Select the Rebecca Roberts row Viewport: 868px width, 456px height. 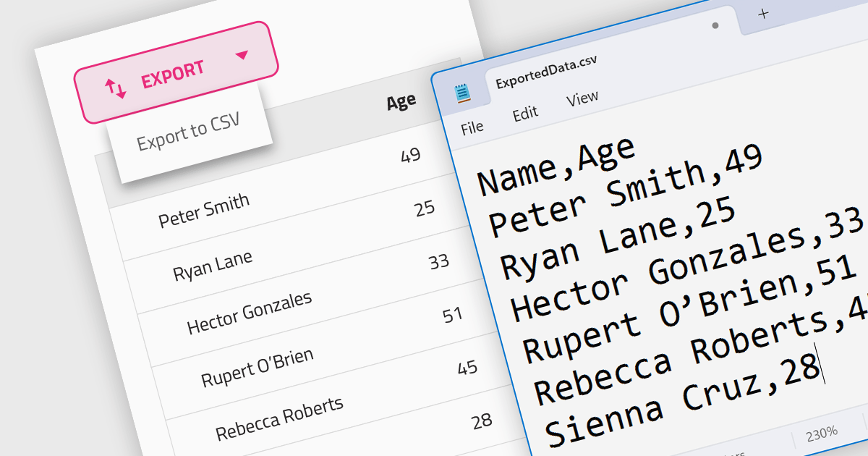click(x=279, y=418)
